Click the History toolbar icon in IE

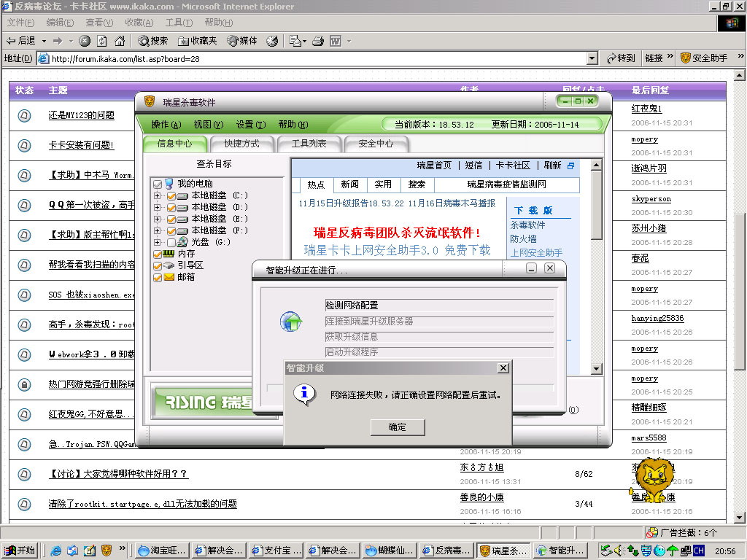click(x=272, y=41)
